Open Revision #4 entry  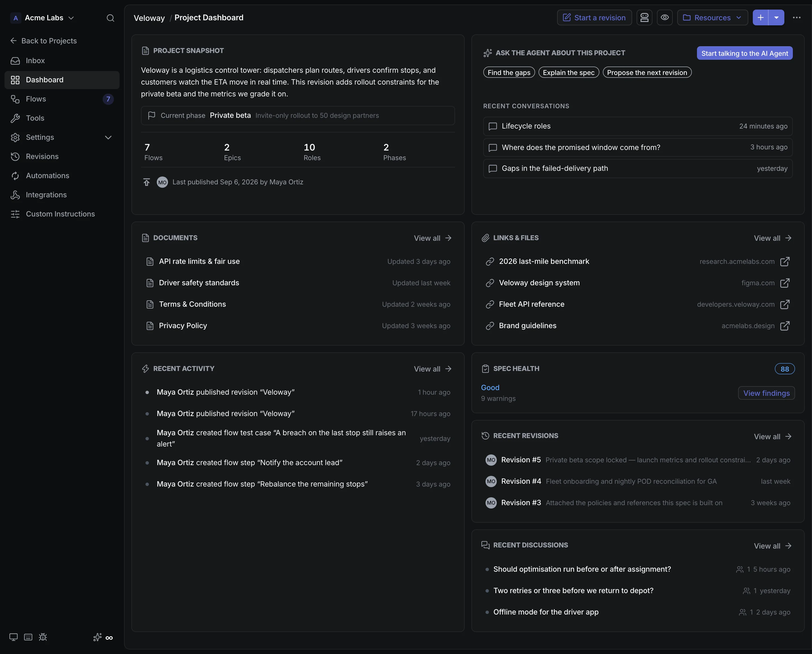click(637, 481)
